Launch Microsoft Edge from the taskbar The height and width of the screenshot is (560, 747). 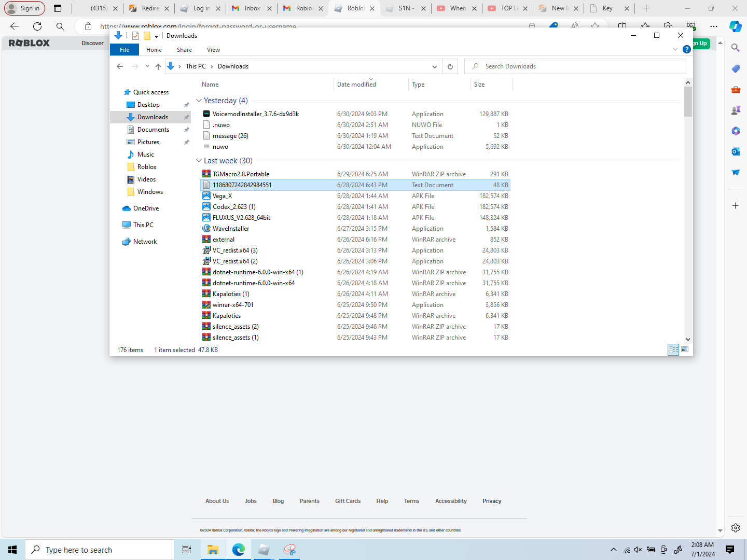(x=239, y=550)
